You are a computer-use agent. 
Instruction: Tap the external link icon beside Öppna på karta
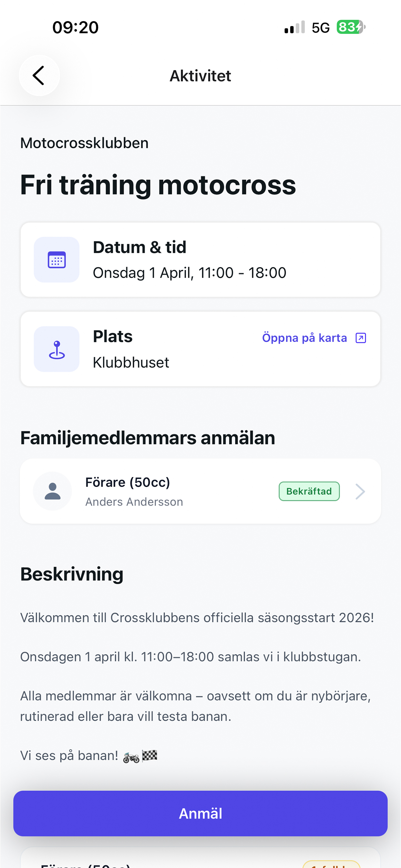[x=361, y=338]
